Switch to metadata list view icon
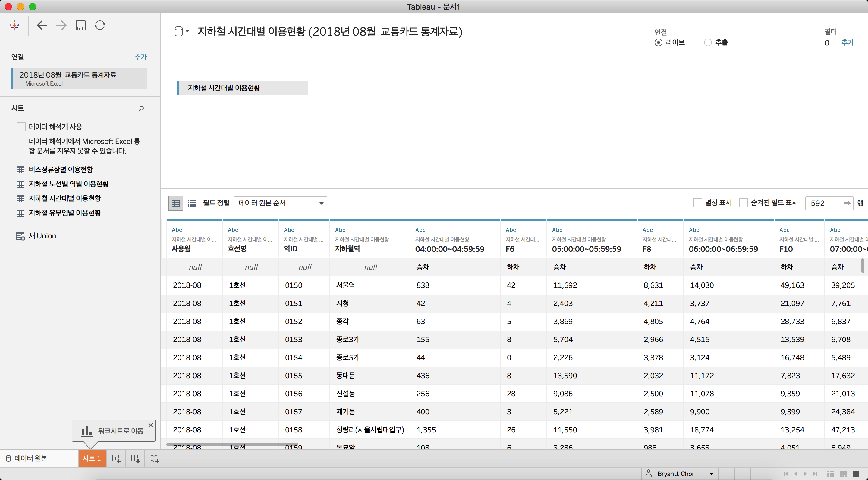 (192, 203)
